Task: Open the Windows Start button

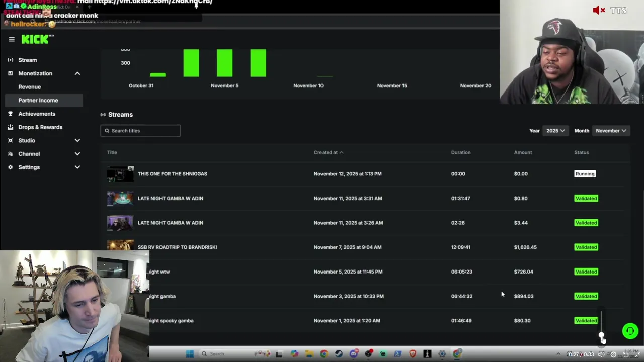Action: [189, 354]
